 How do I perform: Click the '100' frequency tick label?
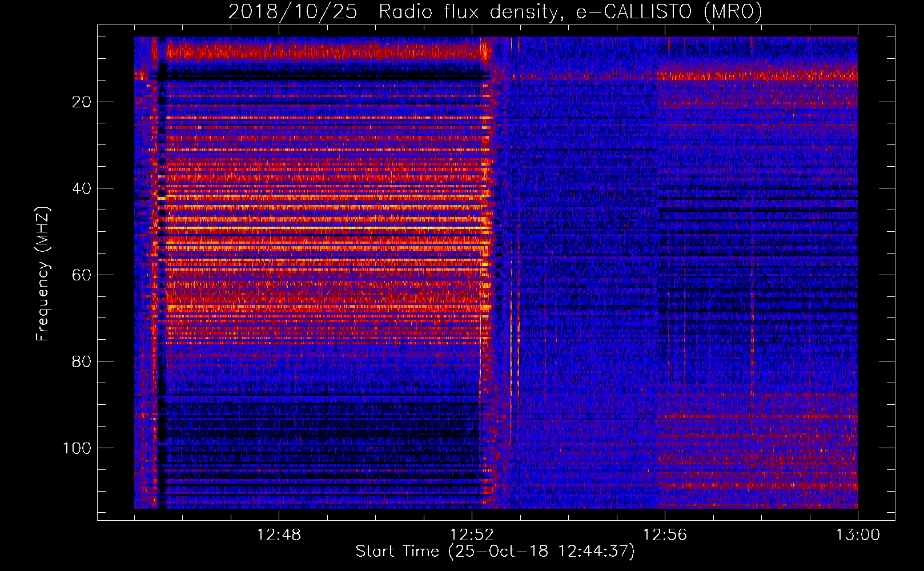pos(77,448)
